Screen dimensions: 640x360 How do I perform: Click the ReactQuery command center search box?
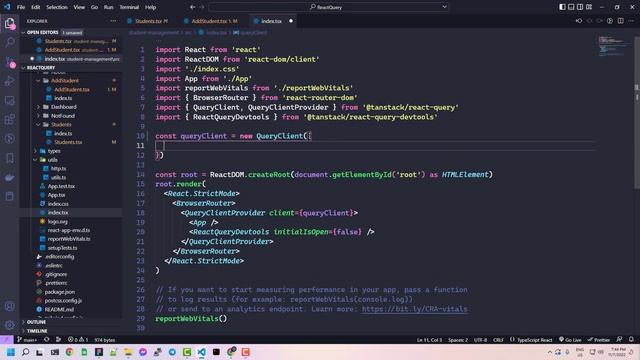[328, 7]
